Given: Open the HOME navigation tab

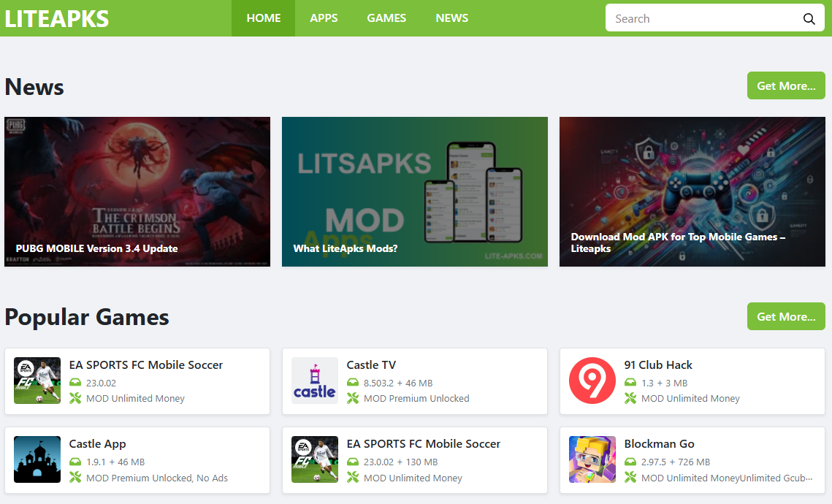Looking at the screenshot, I should tap(263, 18).
